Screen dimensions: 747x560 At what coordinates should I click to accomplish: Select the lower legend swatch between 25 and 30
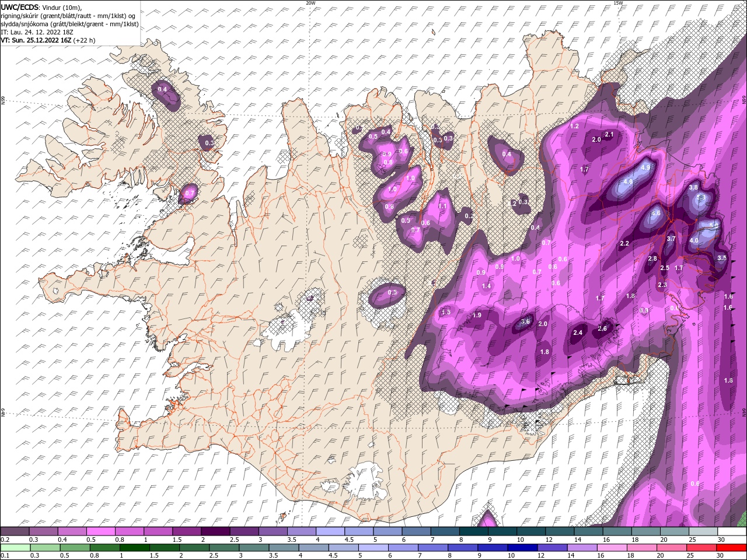point(702,548)
